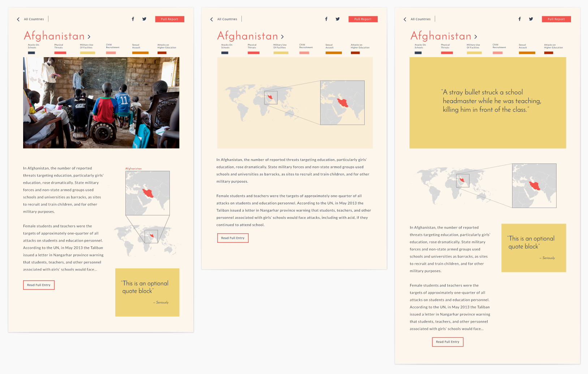Click navy Attacks On Schools swatch, classroom-photo mockup
The width and height of the screenshot is (588, 374).
coord(31,53)
